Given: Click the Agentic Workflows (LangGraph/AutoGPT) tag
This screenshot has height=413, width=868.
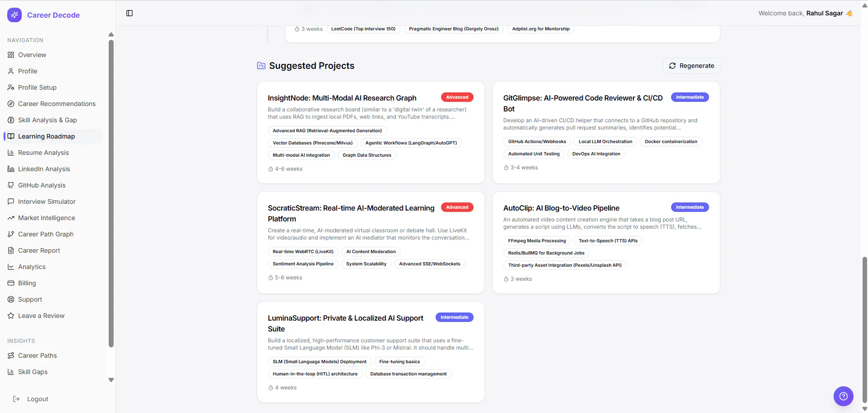Looking at the screenshot, I should 411,143.
